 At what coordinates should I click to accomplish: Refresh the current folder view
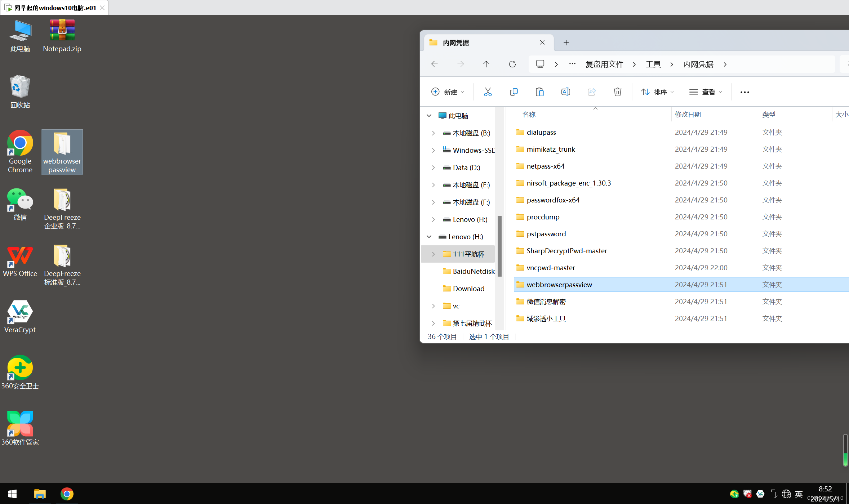click(x=512, y=64)
